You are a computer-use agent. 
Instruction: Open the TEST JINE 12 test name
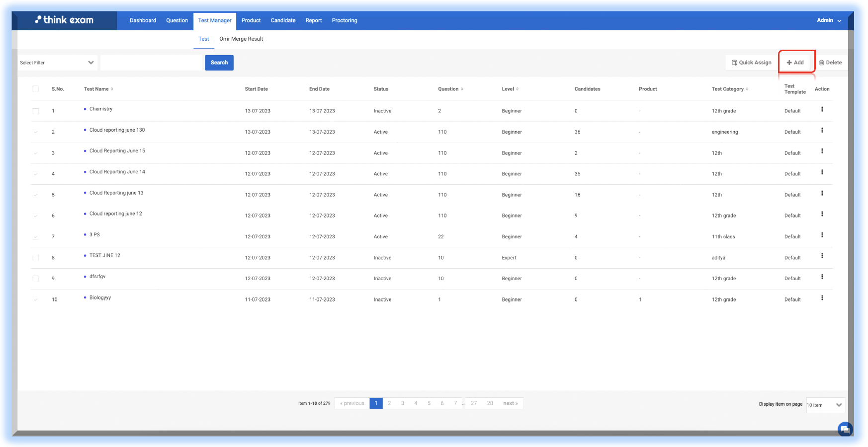pyautogui.click(x=105, y=255)
